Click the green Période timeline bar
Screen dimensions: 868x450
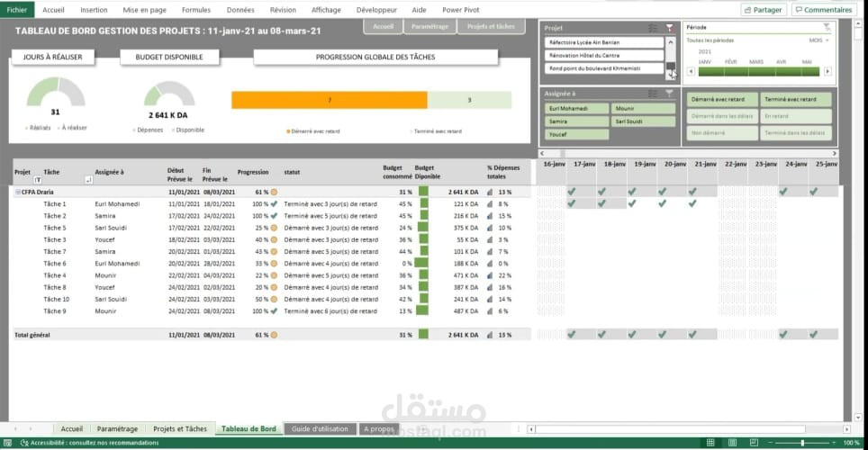click(759, 71)
